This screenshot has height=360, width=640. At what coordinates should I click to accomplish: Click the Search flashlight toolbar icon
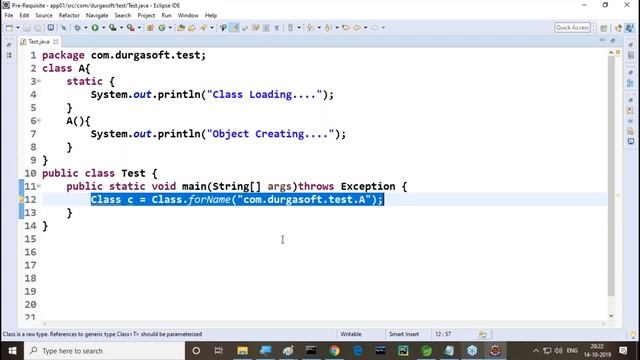(203, 28)
